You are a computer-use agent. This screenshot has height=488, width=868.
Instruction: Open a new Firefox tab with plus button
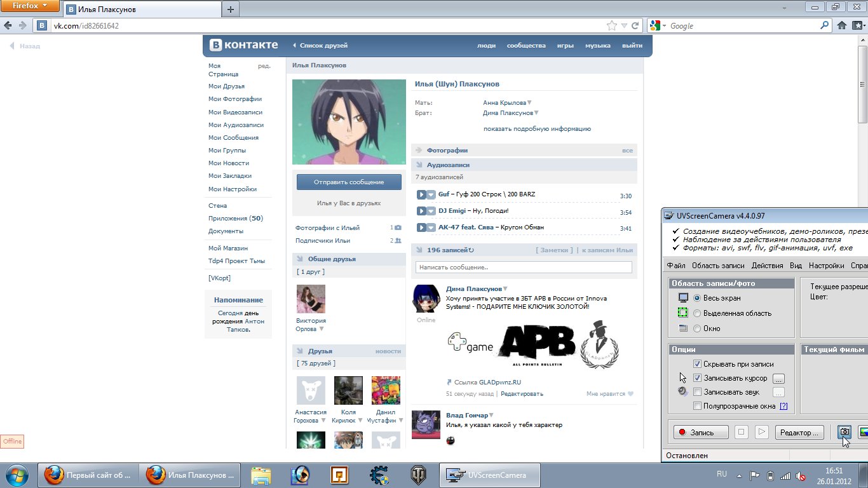coord(230,9)
